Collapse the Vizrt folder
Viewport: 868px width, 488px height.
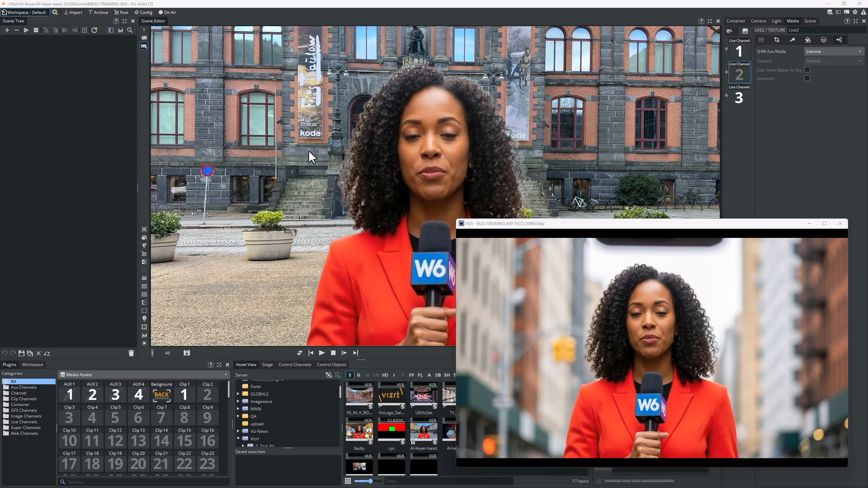pyautogui.click(x=238, y=438)
